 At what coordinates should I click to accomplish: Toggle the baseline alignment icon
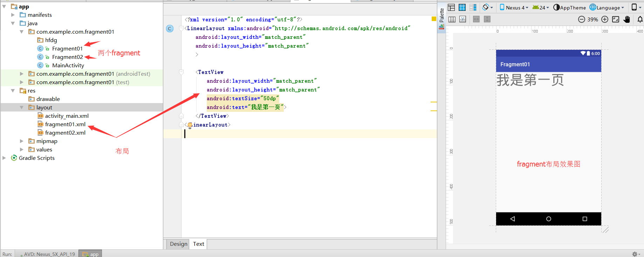pos(463,19)
